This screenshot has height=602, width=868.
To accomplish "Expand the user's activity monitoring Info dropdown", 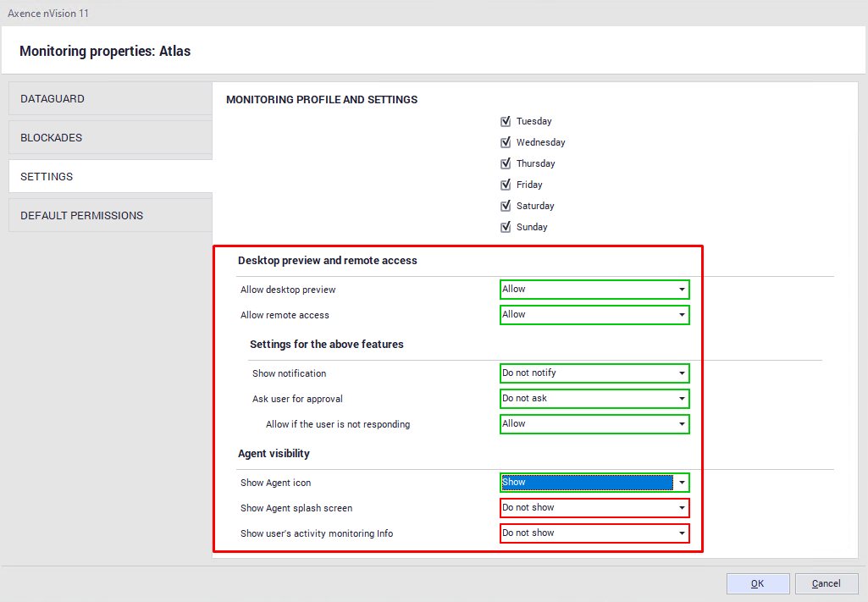I will 594,533.
